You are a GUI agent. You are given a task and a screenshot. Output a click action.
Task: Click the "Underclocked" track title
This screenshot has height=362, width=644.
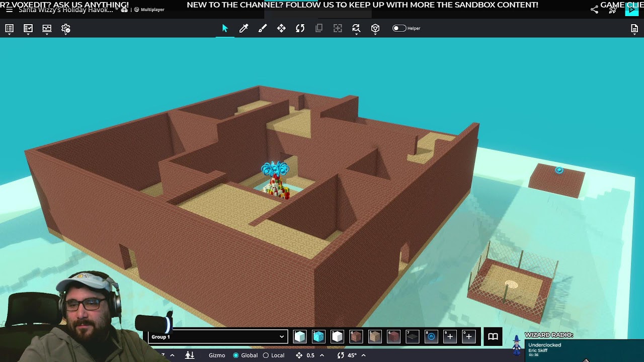(544, 345)
